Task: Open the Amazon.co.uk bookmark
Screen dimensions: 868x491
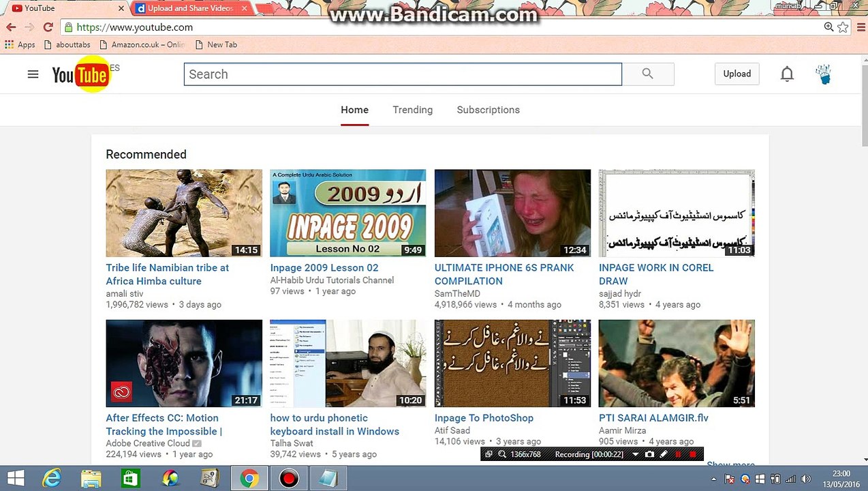Action: (142, 44)
